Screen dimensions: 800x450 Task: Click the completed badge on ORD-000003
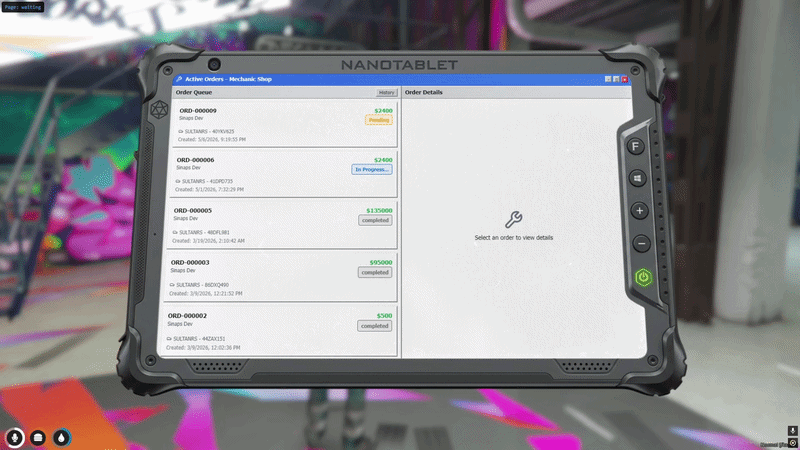(375, 272)
